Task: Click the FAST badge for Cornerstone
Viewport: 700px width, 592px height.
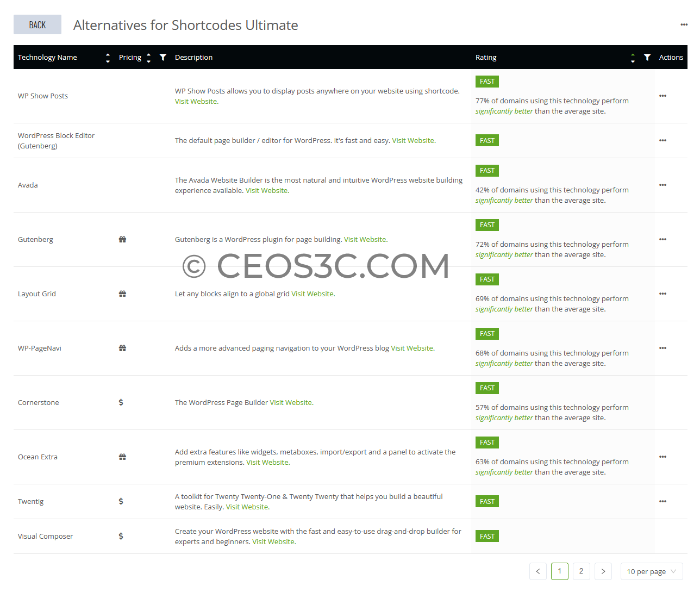Action: tap(487, 388)
